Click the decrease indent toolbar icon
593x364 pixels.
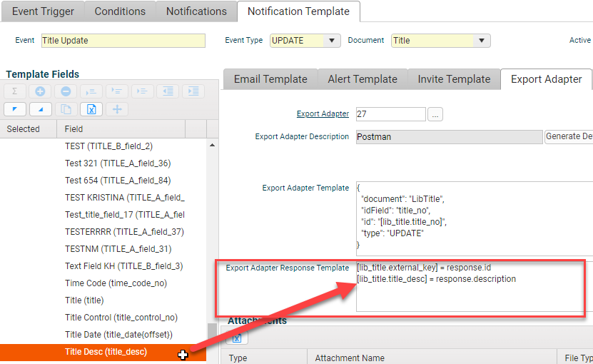click(x=168, y=91)
